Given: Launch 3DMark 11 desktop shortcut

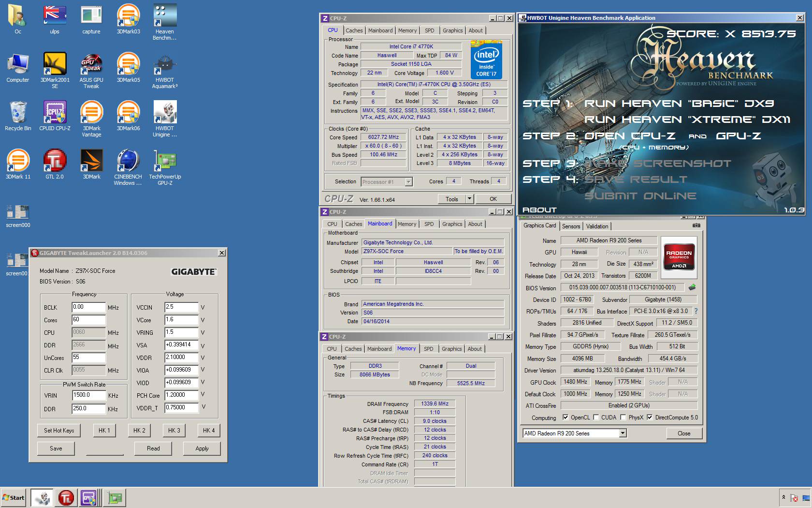Looking at the screenshot, I should coord(18,164).
